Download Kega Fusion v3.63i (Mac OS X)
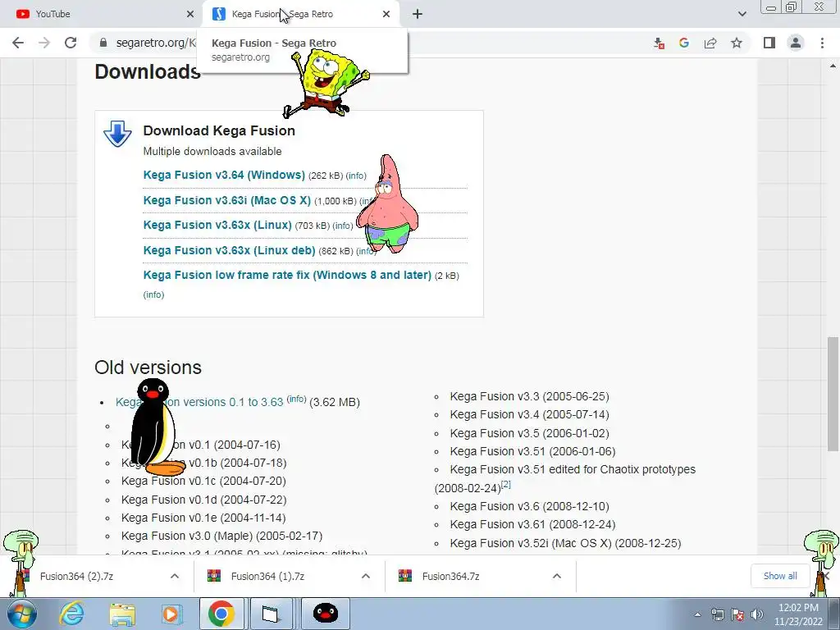Viewport: 840px width, 630px height. [x=227, y=200]
